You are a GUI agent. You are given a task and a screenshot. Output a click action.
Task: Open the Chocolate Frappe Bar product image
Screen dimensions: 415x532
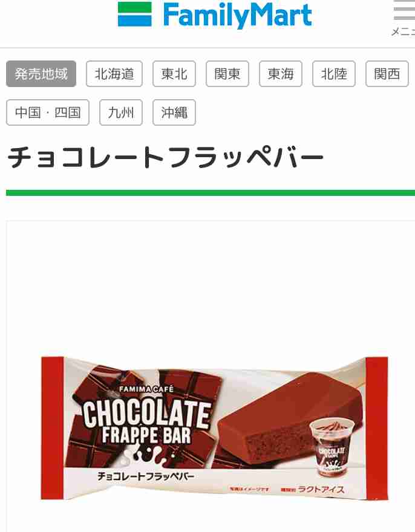point(214,428)
